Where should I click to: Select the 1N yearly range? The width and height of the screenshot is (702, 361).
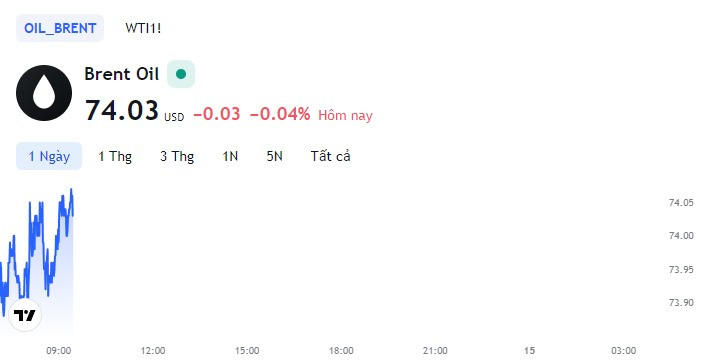(230, 156)
